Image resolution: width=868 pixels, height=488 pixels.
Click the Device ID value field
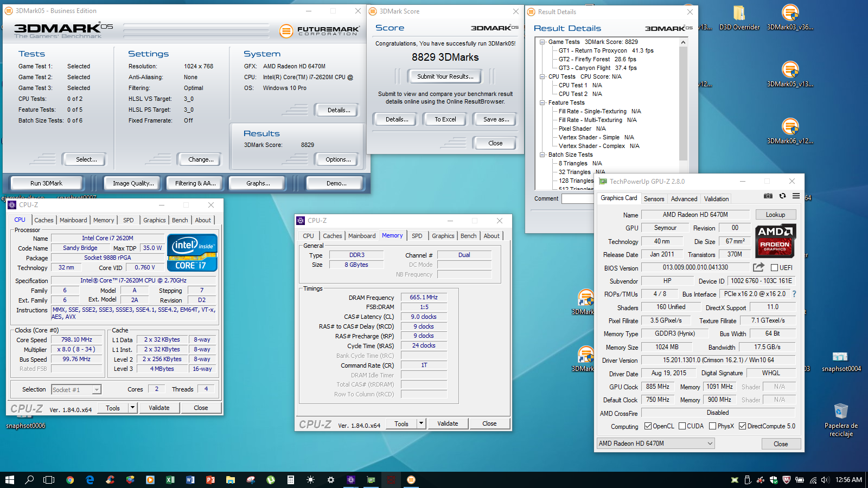click(x=761, y=281)
